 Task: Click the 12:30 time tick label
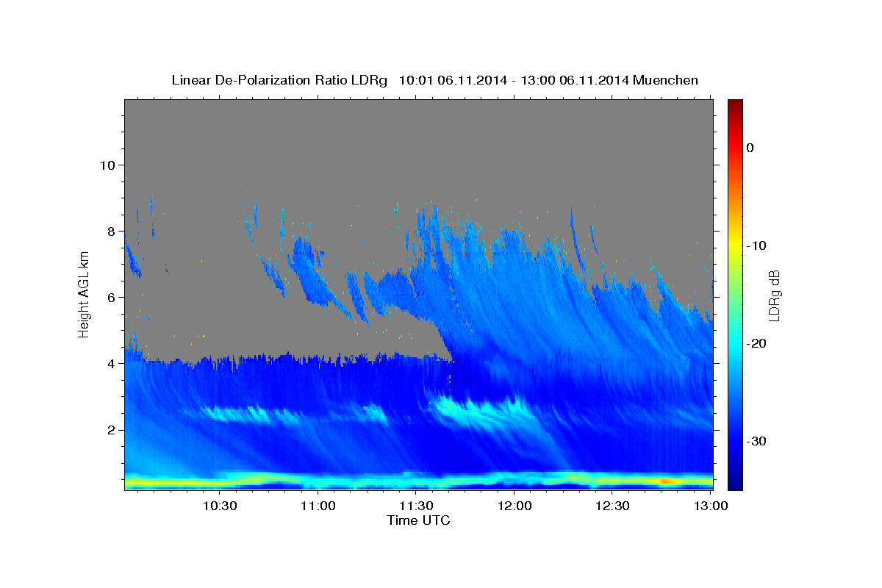[612, 506]
